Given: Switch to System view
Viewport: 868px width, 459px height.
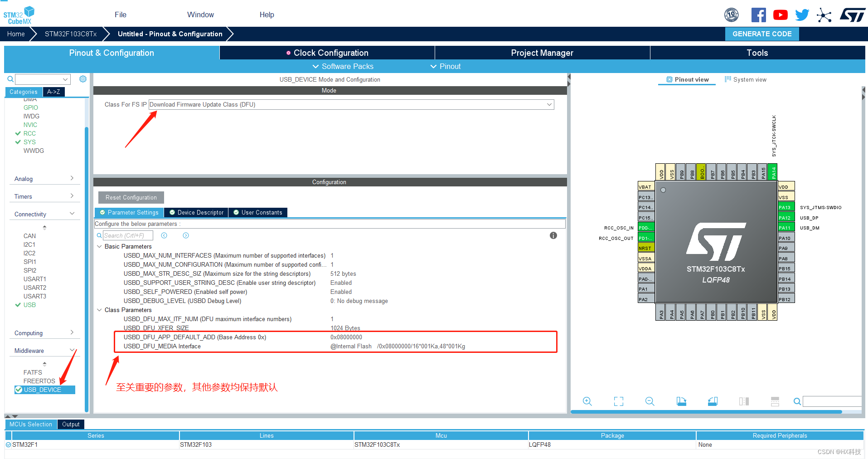Looking at the screenshot, I should [746, 79].
